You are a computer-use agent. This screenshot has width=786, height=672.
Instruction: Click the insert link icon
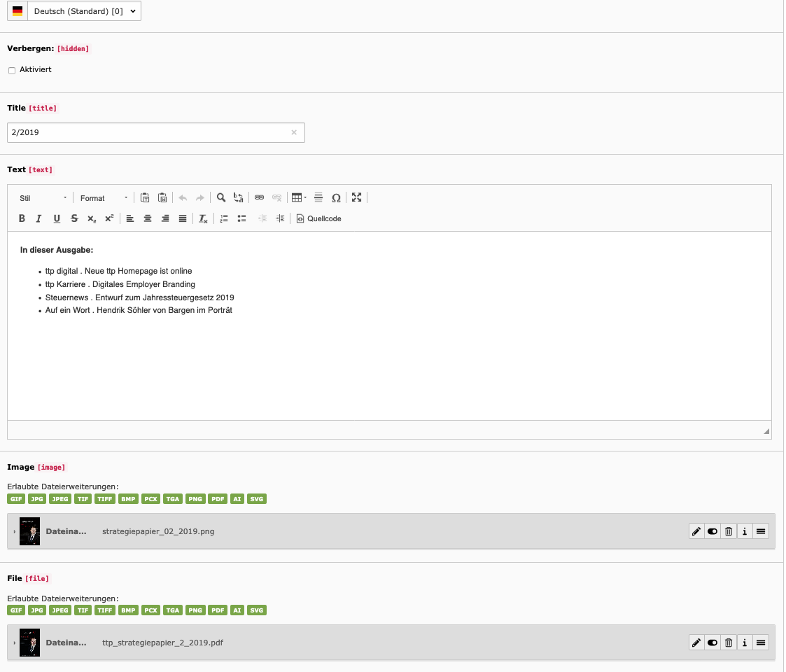click(259, 198)
